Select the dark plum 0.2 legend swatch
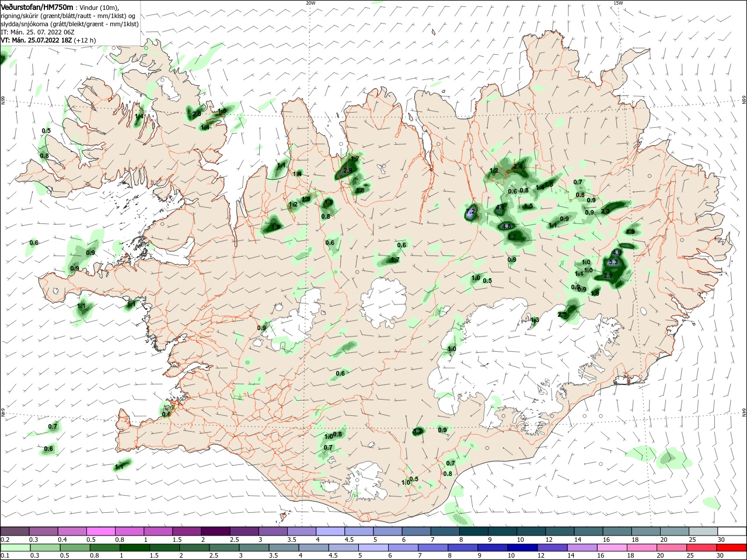Screen dimensions: 747x560 pyautogui.click(x=15, y=531)
